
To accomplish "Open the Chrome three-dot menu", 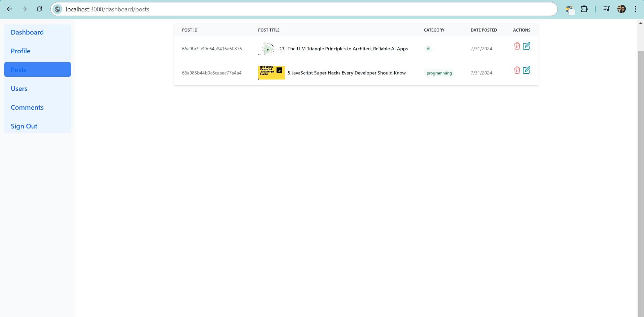I will [x=635, y=9].
